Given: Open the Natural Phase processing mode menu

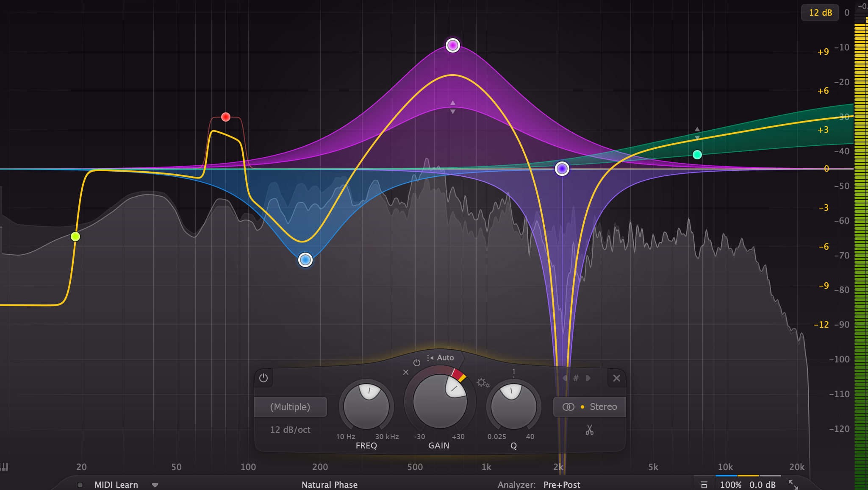Looking at the screenshot, I should coord(330,484).
